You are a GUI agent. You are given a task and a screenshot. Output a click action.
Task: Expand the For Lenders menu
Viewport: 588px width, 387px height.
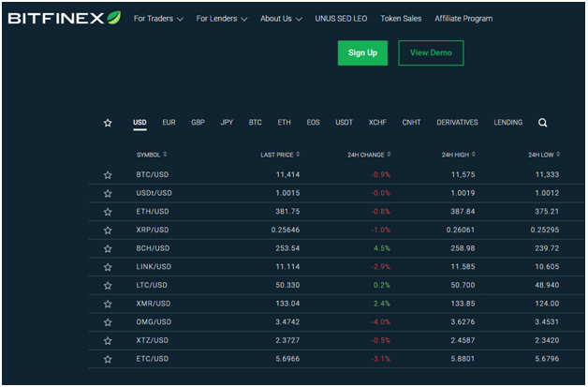[222, 19]
